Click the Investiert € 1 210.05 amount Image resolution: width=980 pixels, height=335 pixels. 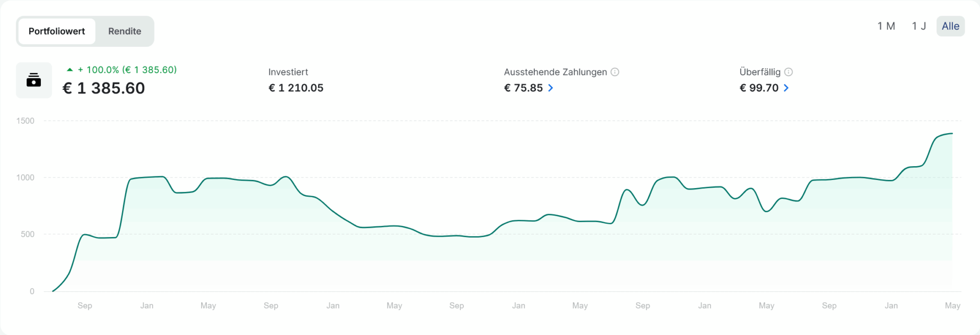pyautogui.click(x=296, y=88)
